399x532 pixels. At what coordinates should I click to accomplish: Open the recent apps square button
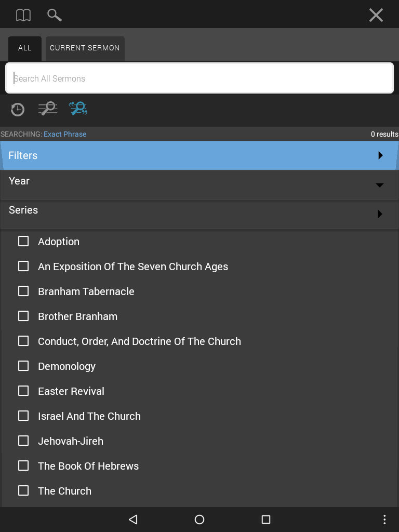point(266,520)
